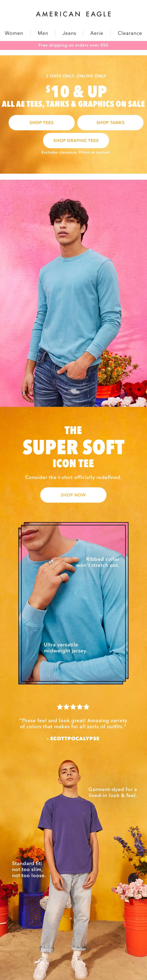Go to the Jeans section
This screenshot has width=147, height=980.
coord(69,33)
